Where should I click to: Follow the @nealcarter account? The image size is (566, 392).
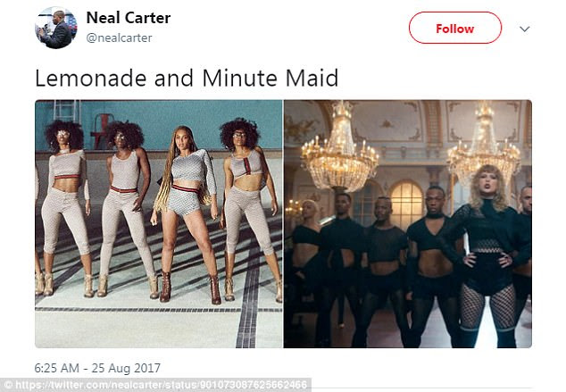(454, 28)
